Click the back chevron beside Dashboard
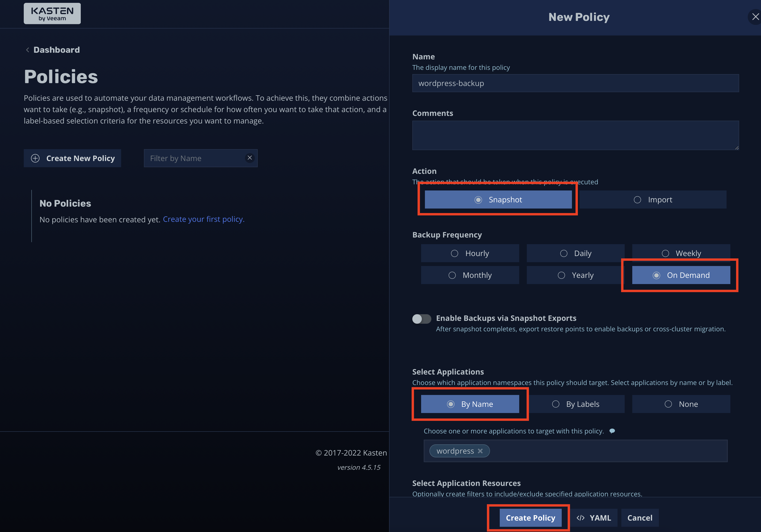 [28, 50]
